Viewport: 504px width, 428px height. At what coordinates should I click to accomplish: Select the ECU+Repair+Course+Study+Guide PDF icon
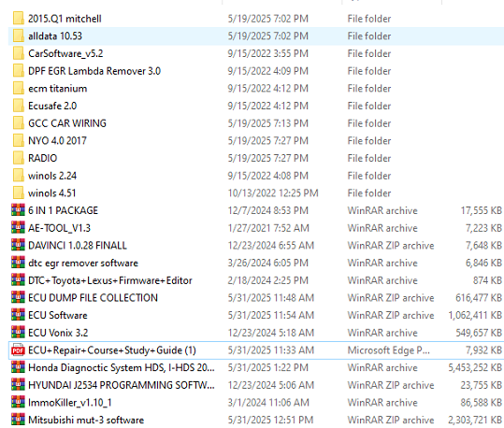click(x=18, y=350)
